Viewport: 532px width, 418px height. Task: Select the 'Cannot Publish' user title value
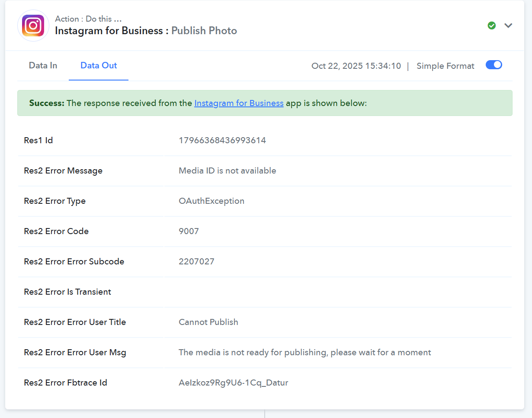pos(208,322)
